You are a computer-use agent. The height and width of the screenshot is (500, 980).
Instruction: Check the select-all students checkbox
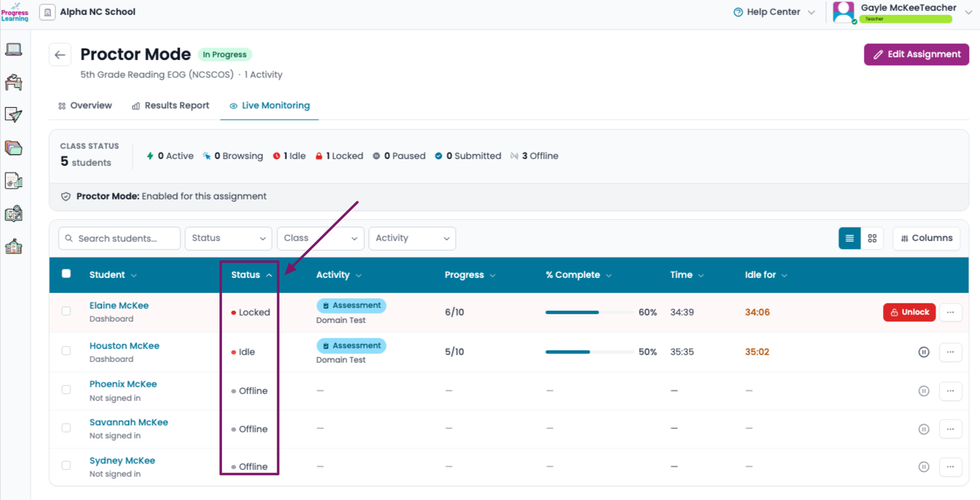[x=66, y=274]
